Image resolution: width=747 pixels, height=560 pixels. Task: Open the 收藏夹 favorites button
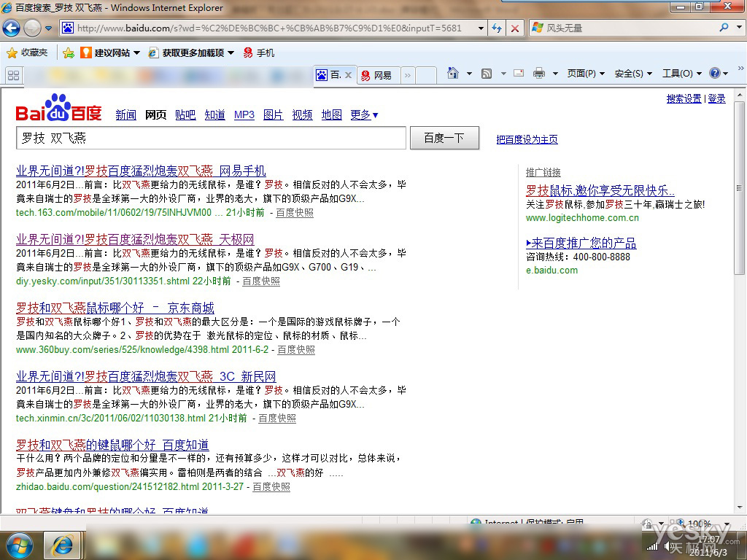[27, 52]
